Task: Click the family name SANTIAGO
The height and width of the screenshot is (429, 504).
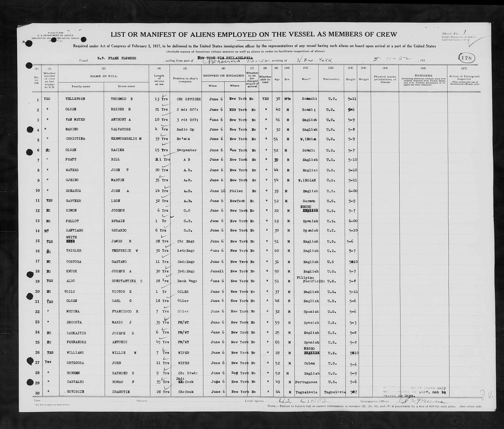Action: pyautogui.click(x=74, y=230)
